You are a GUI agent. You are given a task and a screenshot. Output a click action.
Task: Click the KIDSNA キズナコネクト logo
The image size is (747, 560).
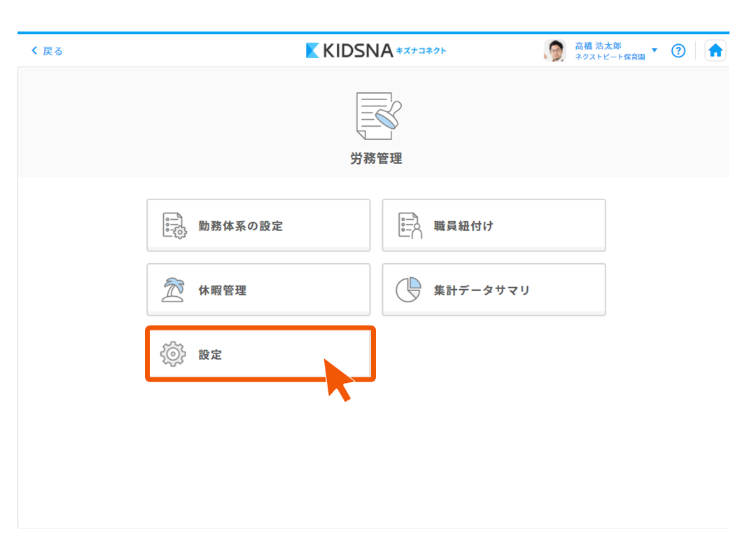coord(376,50)
